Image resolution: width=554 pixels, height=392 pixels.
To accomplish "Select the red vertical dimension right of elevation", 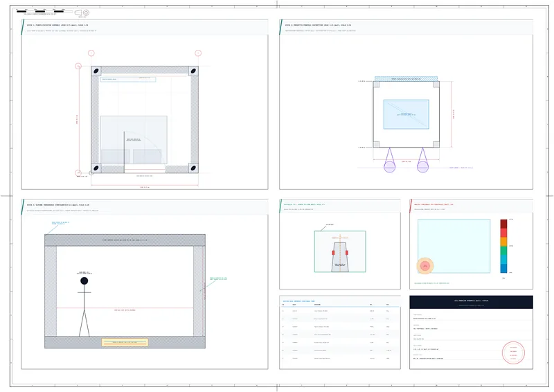I will point(452,114).
